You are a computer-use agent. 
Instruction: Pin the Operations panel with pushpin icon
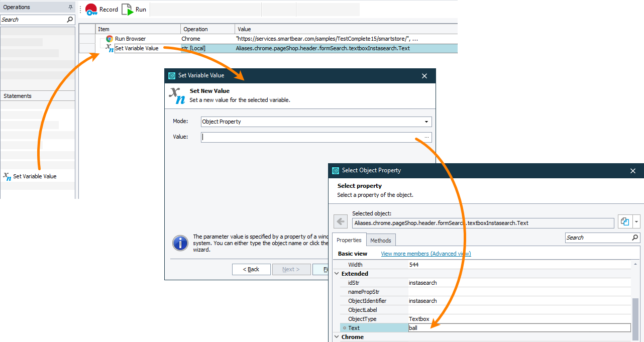tap(70, 8)
